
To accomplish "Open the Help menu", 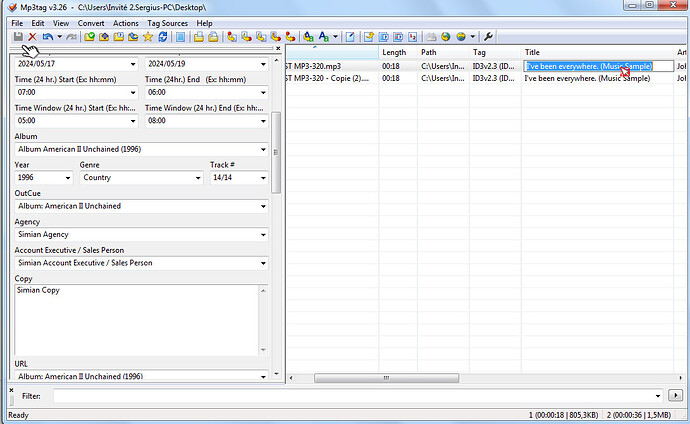I will (x=204, y=23).
